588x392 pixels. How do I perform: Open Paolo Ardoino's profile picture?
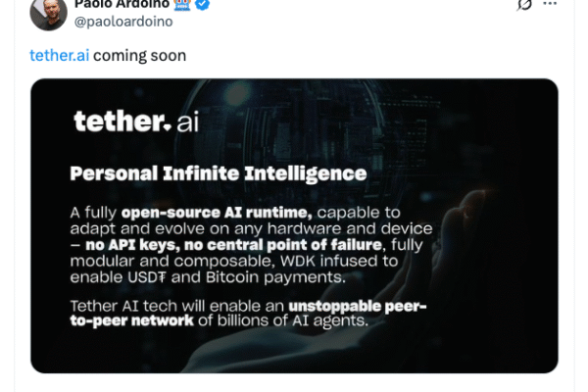(48, 15)
